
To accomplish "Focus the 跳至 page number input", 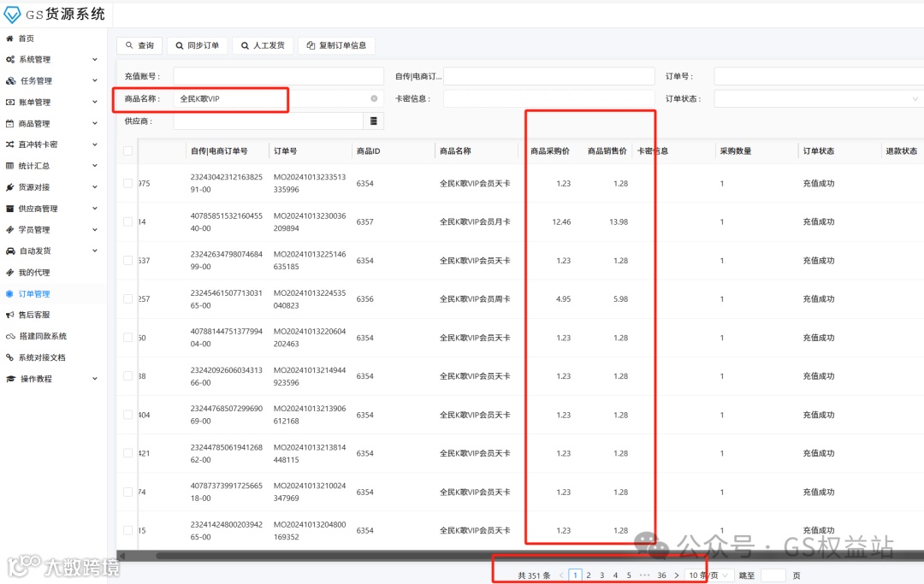I will click(773, 575).
